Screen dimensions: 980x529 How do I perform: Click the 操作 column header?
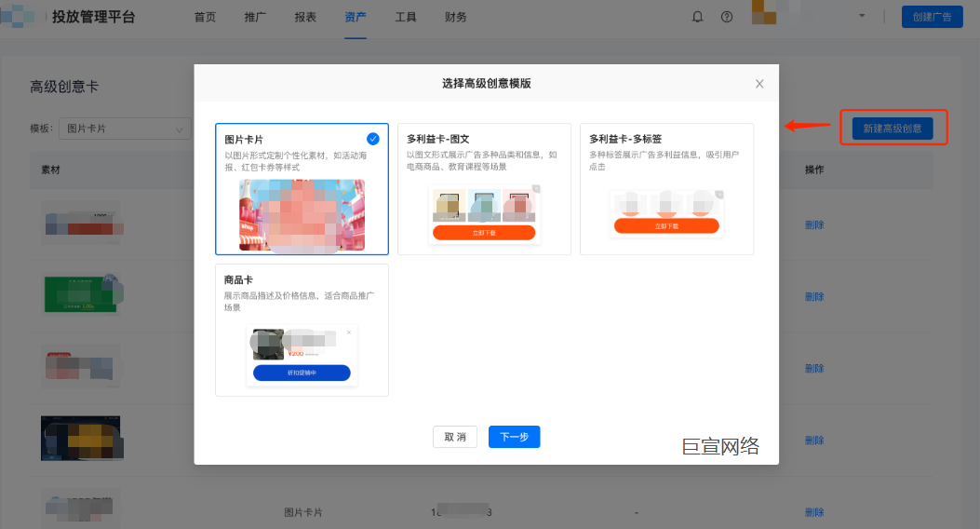814,170
